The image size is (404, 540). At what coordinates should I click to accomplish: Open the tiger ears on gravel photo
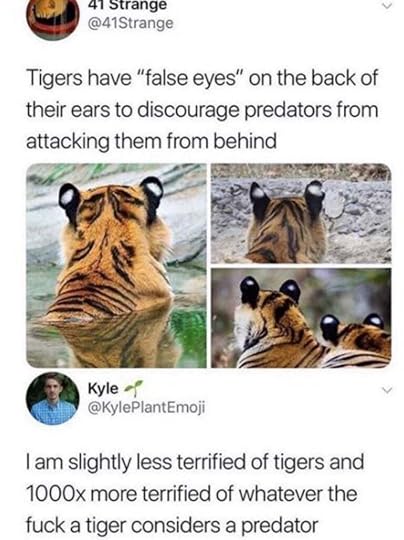(x=301, y=214)
